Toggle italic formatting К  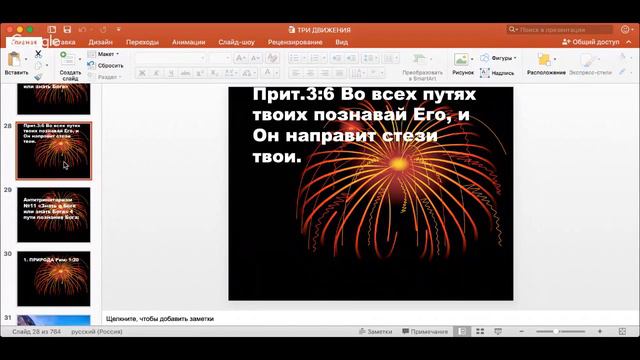156,73
